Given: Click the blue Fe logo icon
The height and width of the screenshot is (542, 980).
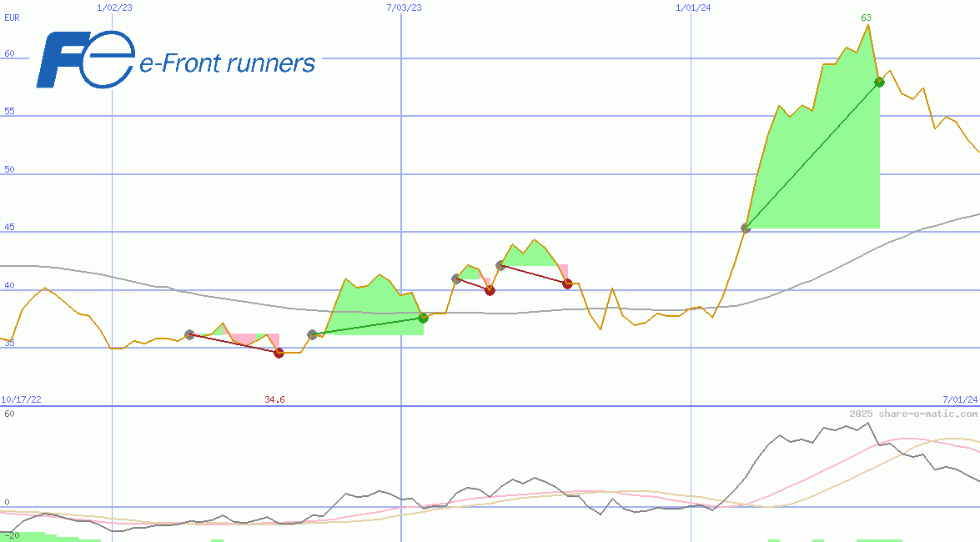Looking at the screenshot, I should tap(84, 60).
